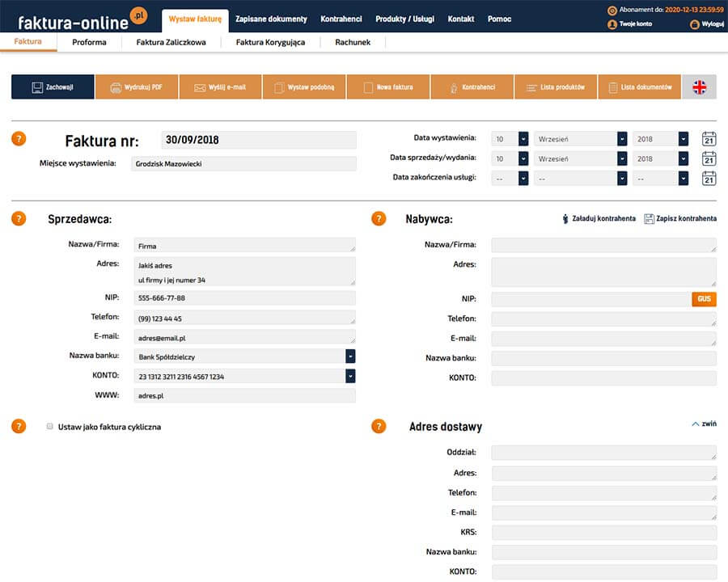Click Nowa faktura document button
The image size is (728, 582).
tap(388, 86)
